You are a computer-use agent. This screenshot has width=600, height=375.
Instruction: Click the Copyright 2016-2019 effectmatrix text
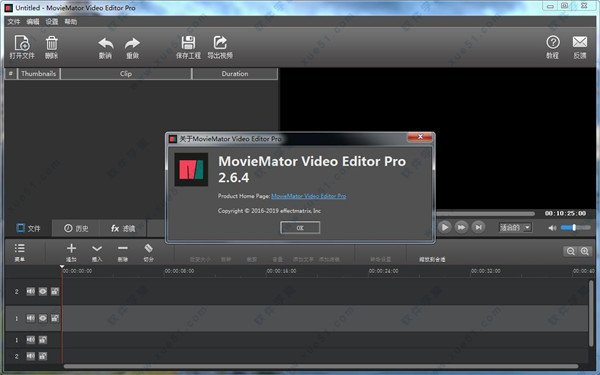[269, 211]
